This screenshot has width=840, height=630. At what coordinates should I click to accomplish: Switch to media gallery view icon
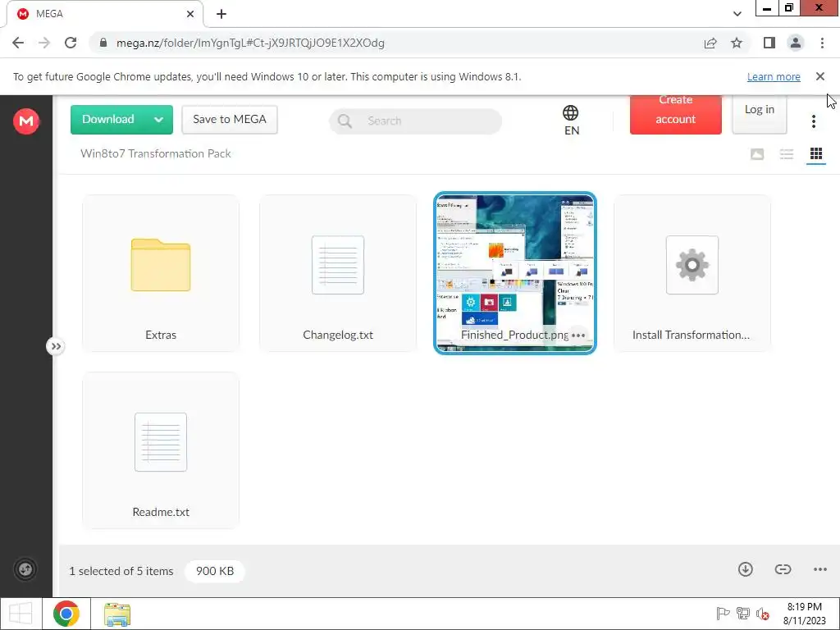(x=757, y=154)
